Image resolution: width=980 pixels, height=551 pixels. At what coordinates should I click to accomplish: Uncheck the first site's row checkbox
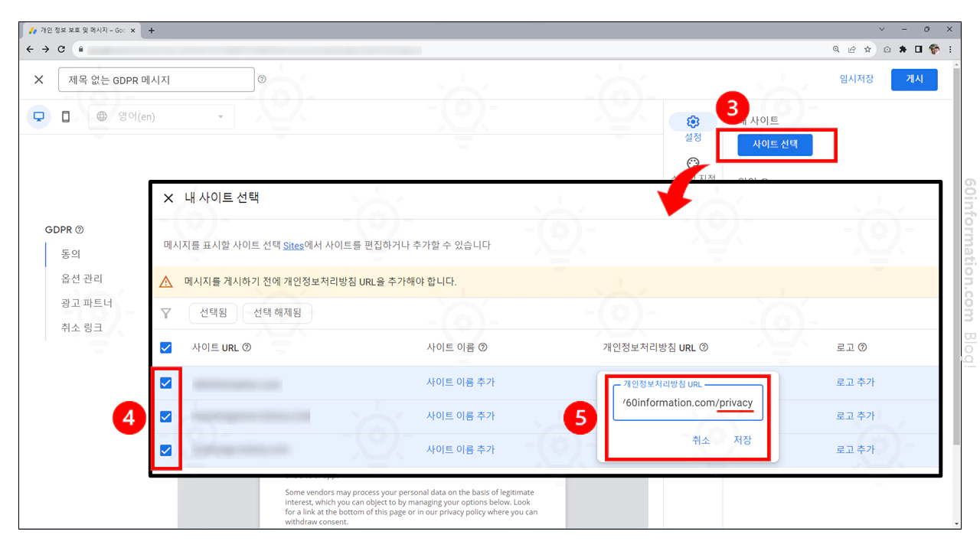[x=165, y=382]
